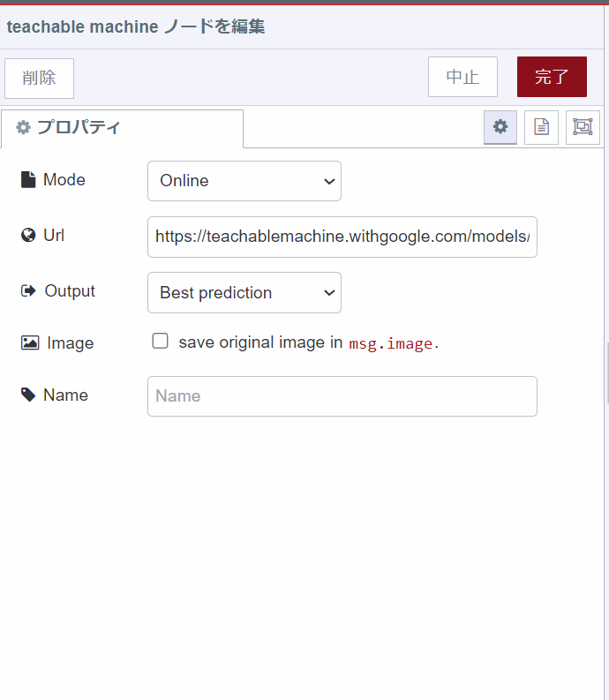Click the gear icon in プロパティ tab

tap(23, 127)
